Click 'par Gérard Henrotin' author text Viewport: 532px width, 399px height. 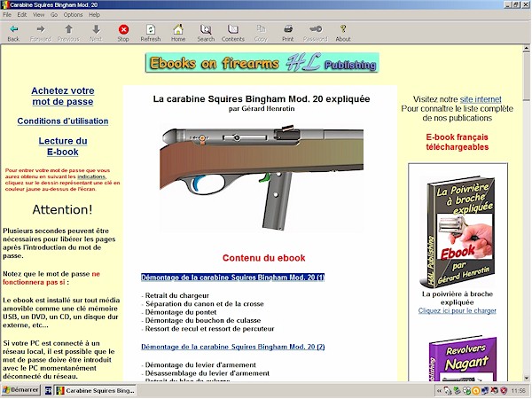click(262, 109)
